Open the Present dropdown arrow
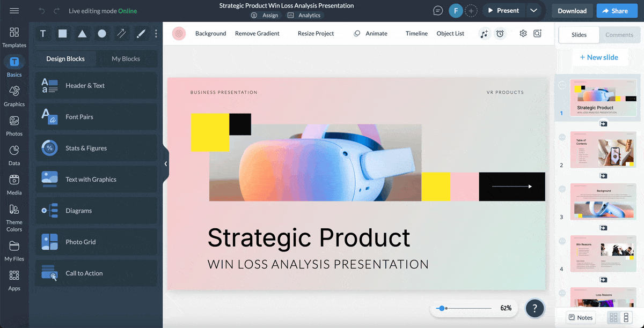The width and height of the screenshot is (644, 328). [x=533, y=10]
